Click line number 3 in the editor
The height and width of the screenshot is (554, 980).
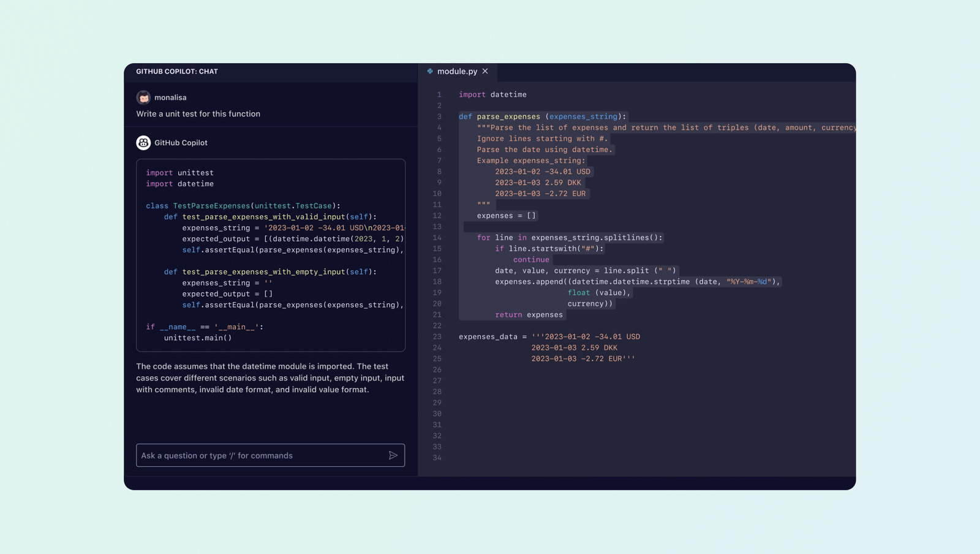tap(439, 116)
